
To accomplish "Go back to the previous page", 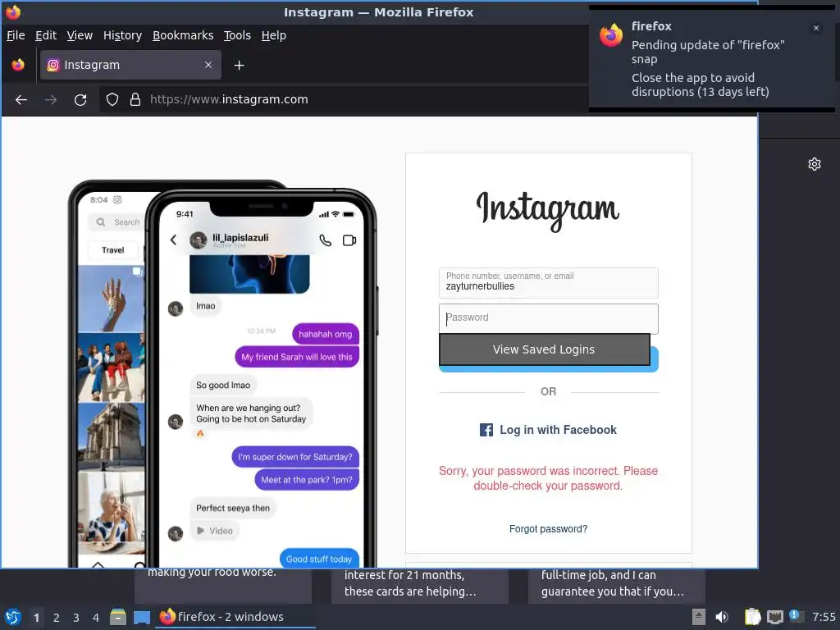I will (21, 99).
